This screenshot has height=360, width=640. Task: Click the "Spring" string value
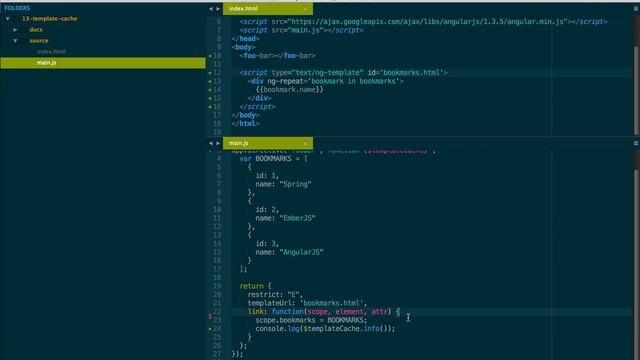(296, 184)
